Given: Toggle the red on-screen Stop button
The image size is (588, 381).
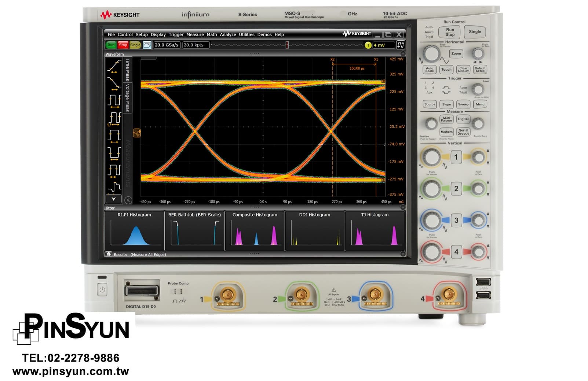Looking at the screenshot, I should click(x=123, y=45).
